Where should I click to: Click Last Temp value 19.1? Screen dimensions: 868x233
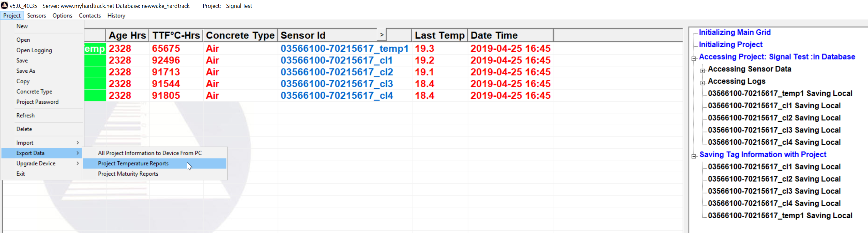coord(424,72)
